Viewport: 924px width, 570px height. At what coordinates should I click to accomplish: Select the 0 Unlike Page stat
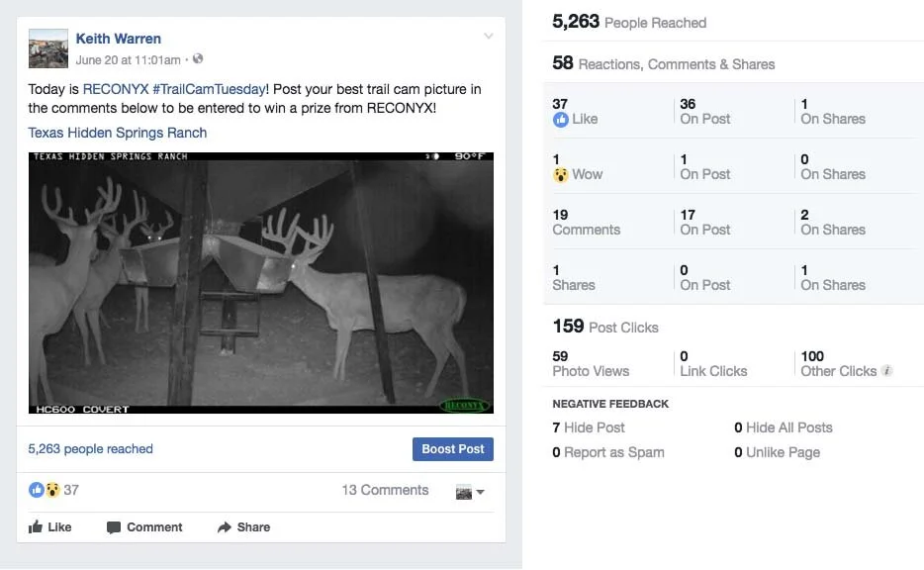tap(777, 452)
